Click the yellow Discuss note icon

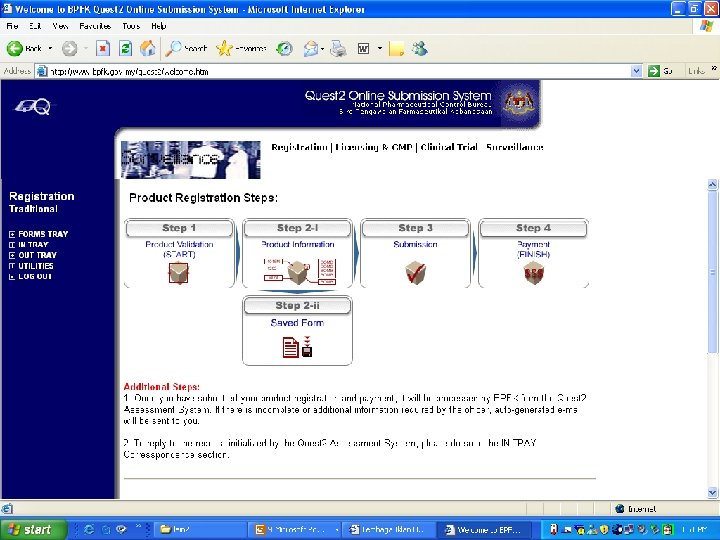click(396, 48)
